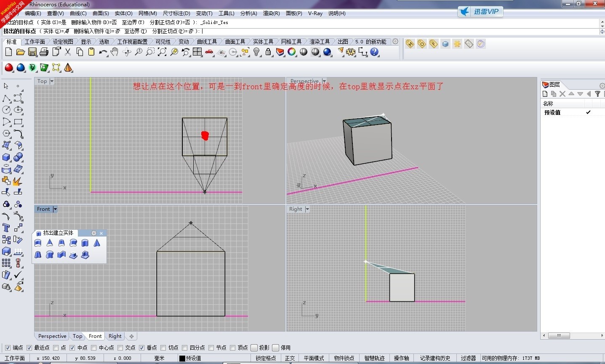
Task: Enable the 四分点 osnap checkbox
Action: (x=184, y=348)
